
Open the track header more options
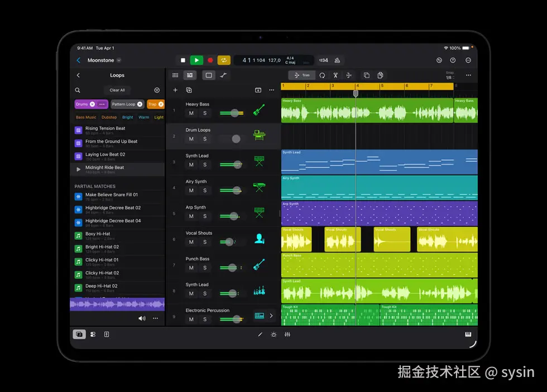click(x=271, y=90)
